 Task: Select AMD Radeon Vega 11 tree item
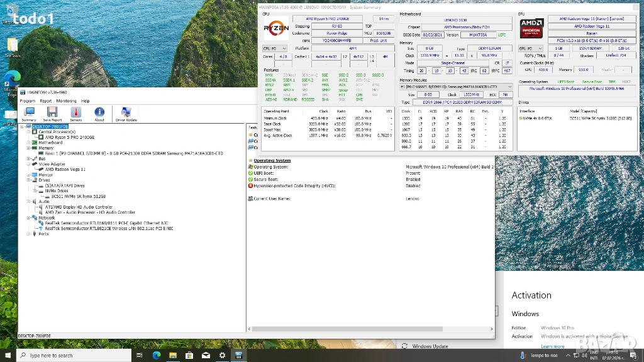tap(65, 169)
